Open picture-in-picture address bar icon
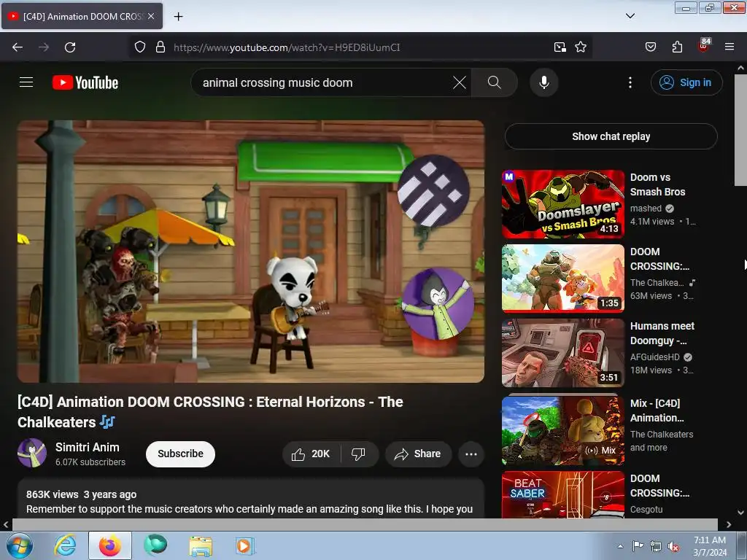The image size is (747, 560). coord(560,47)
